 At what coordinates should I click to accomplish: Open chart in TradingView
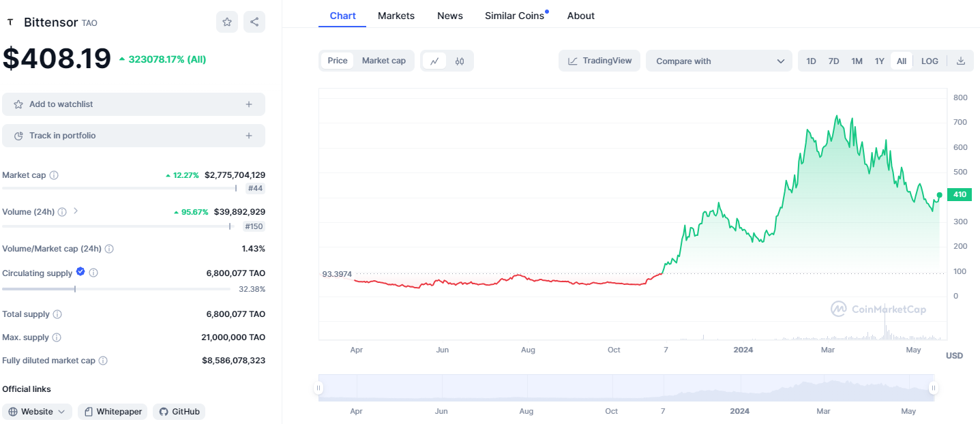(599, 61)
